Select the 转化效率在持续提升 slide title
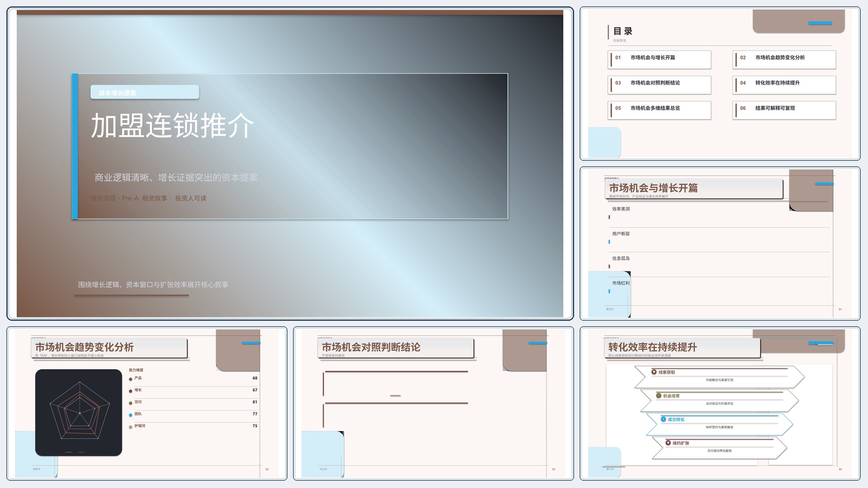Image resolution: width=868 pixels, height=488 pixels. click(x=652, y=347)
